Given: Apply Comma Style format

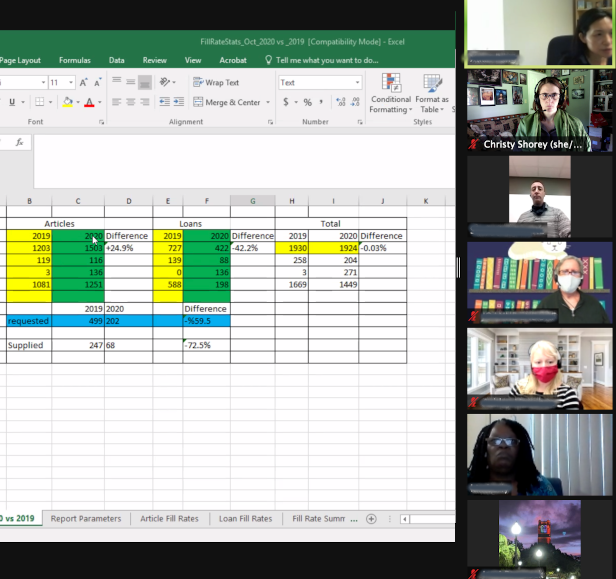Looking at the screenshot, I should (x=321, y=102).
